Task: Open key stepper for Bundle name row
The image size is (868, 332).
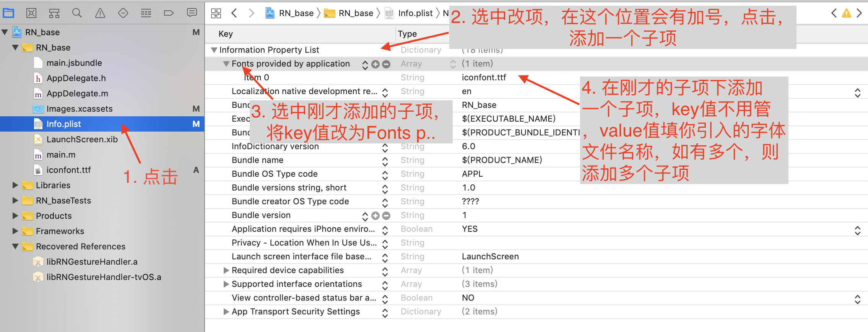Action: (385, 161)
